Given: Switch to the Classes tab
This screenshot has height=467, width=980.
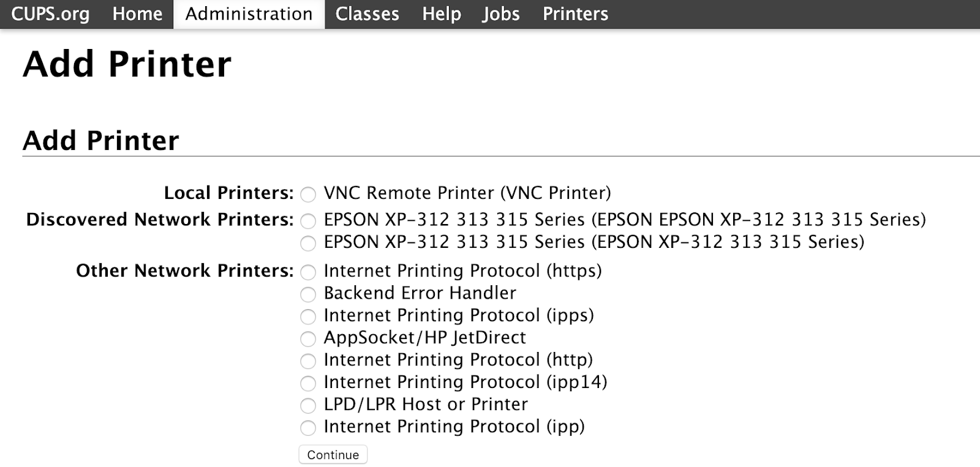Looking at the screenshot, I should [x=367, y=14].
